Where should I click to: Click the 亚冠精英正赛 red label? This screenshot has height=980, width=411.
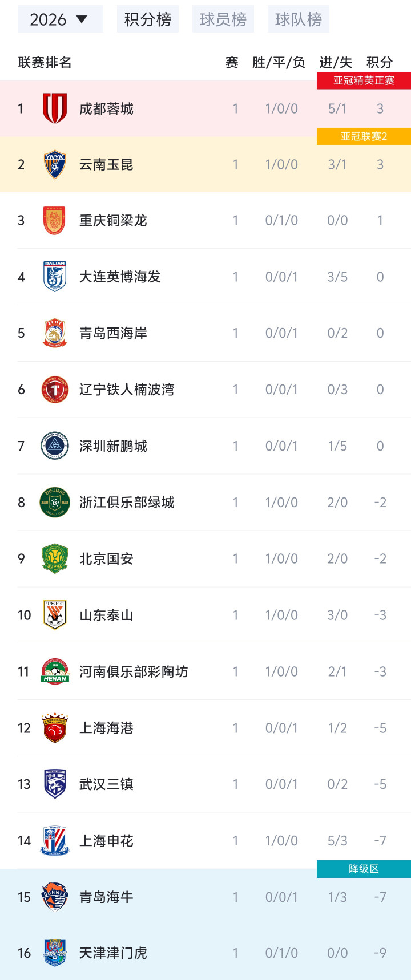364,80
